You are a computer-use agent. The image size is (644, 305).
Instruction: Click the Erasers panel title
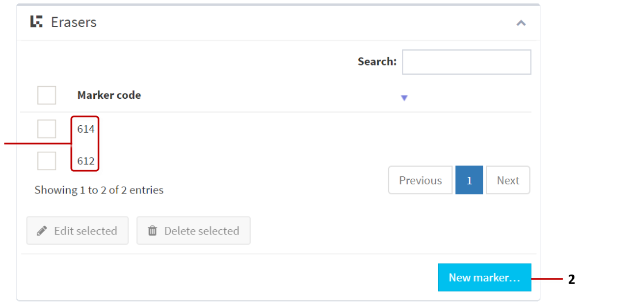[x=74, y=22]
